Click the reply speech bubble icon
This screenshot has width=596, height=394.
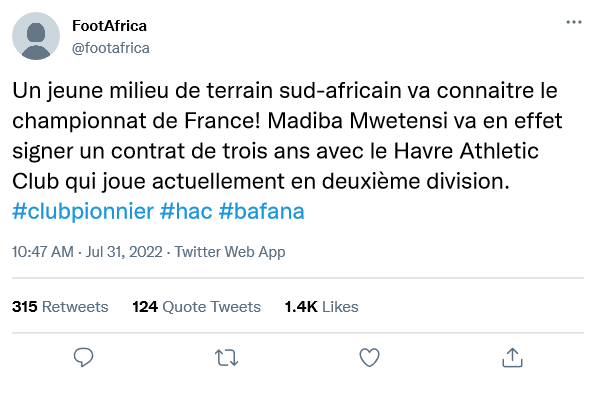[83, 357]
